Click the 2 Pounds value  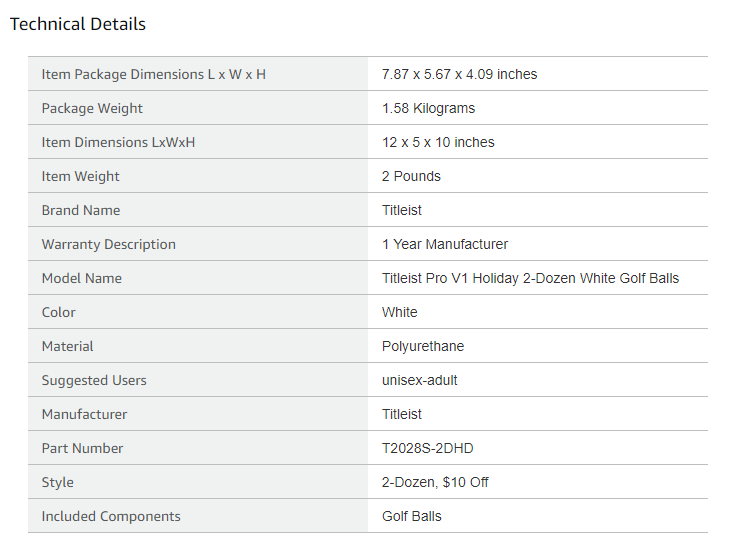[411, 176]
